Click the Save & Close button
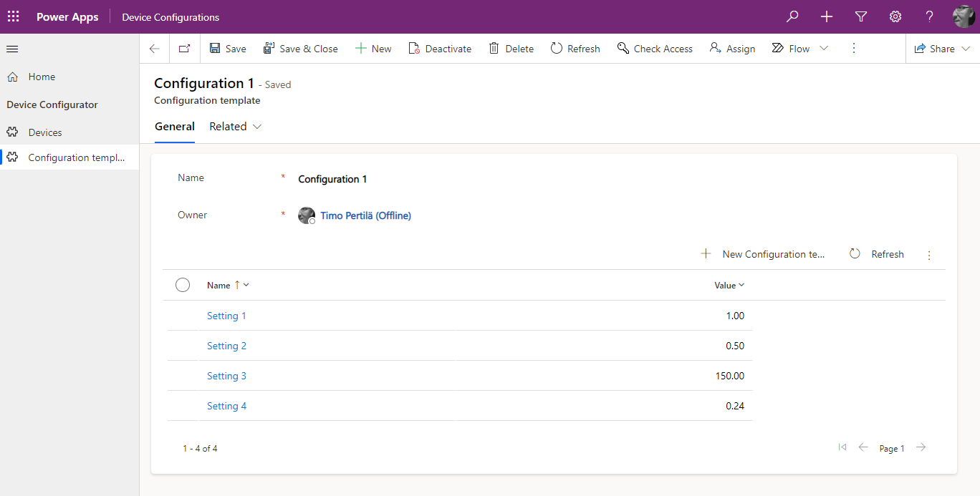The image size is (980, 496). (301, 49)
